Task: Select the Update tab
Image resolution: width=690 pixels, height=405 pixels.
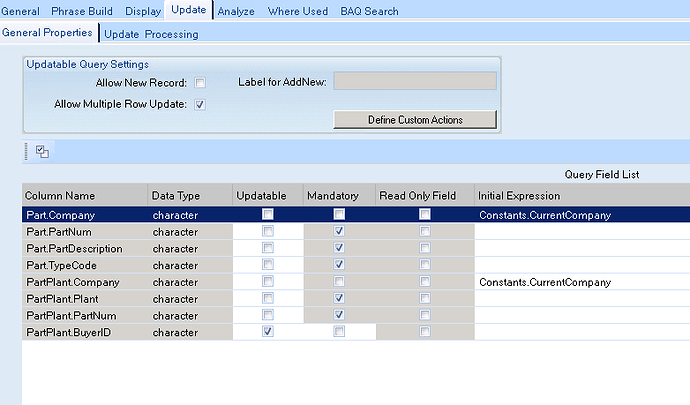Action: [x=189, y=10]
